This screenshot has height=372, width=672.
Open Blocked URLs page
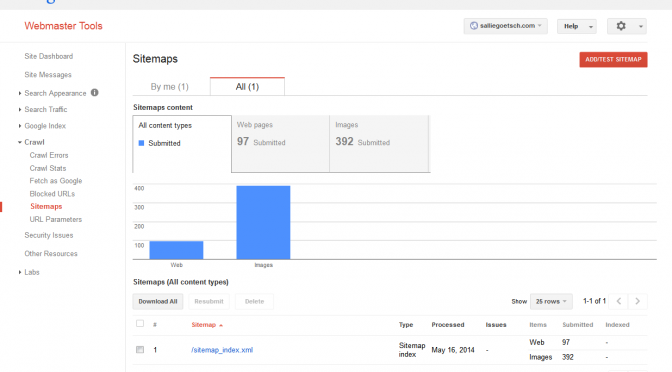[52, 194]
